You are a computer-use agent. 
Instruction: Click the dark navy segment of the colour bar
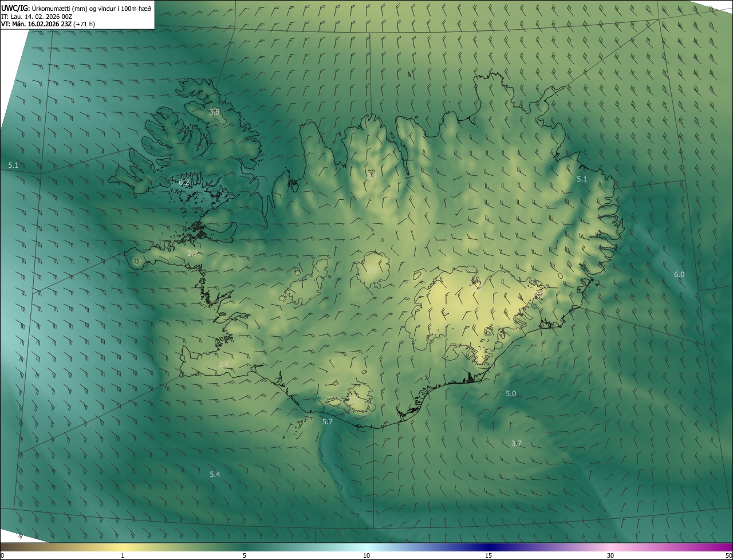(x=488, y=547)
